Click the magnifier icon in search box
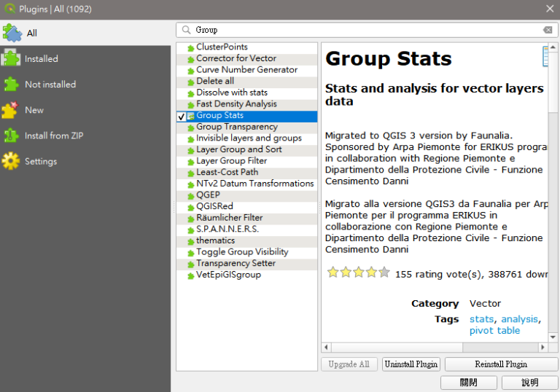 pos(187,30)
